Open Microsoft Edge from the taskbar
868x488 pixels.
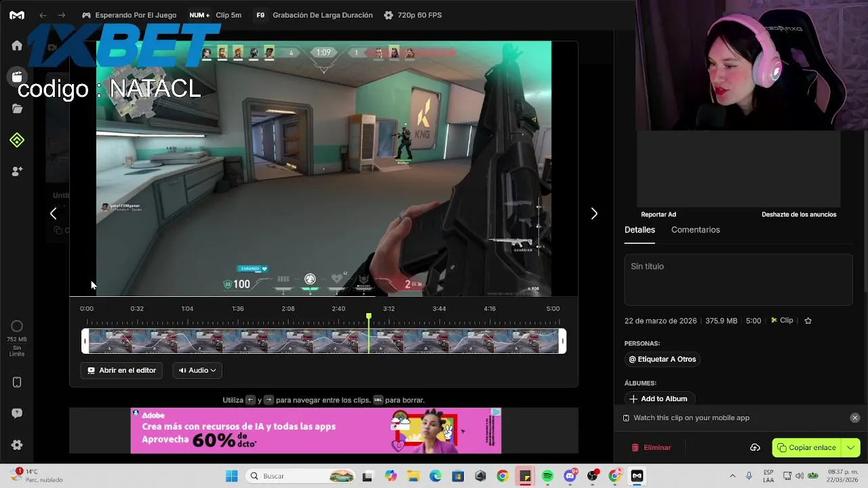pos(435,476)
